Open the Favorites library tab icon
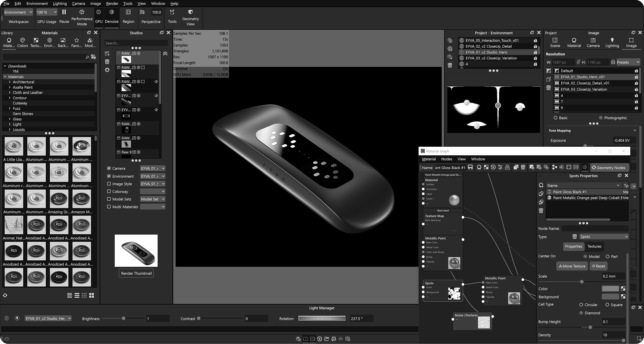This screenshot has width=644, height=344. (77, 42)
